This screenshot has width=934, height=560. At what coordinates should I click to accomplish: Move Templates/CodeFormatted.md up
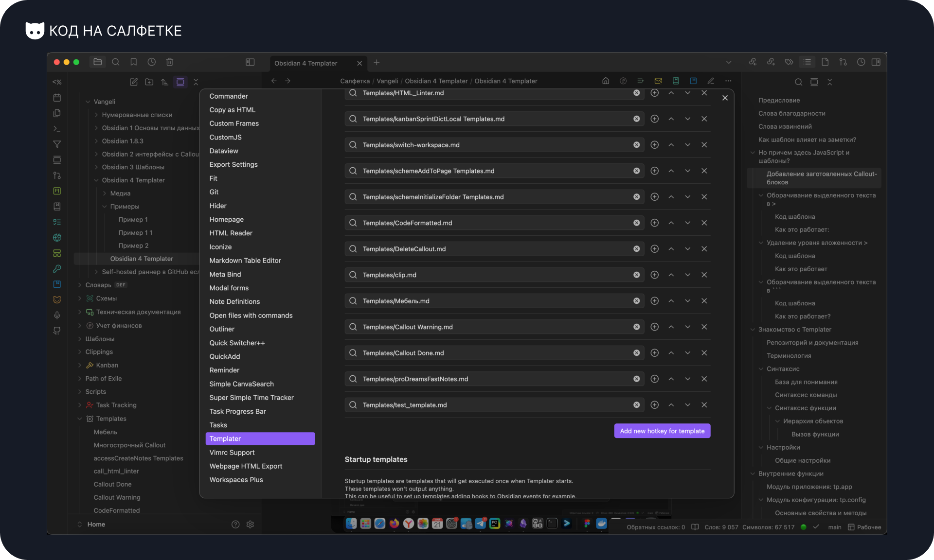coord(671,223)
